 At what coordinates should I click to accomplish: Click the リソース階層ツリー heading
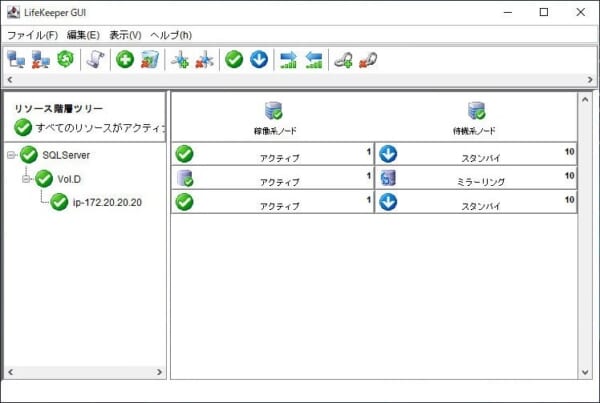click(x=59, y=109)
